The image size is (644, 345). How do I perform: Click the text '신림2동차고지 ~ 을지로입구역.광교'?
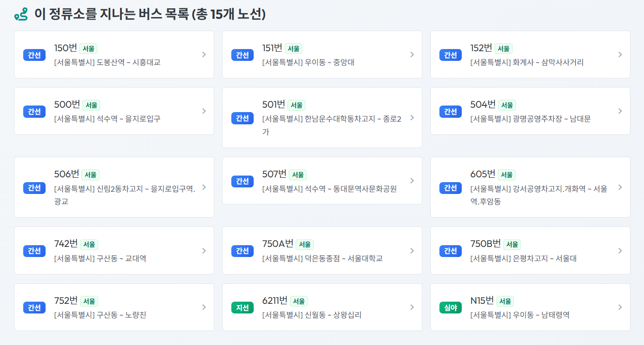pyautogui.click(x=125, y=195)
